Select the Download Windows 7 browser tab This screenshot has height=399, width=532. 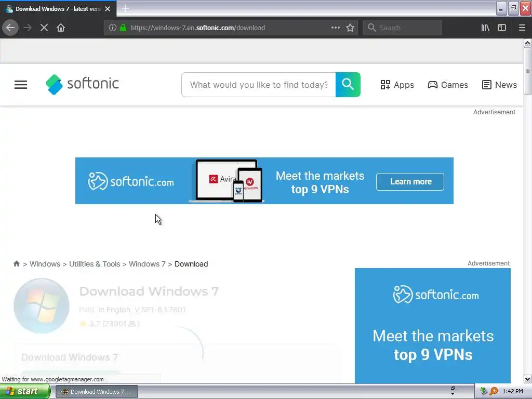pos(58,9)
